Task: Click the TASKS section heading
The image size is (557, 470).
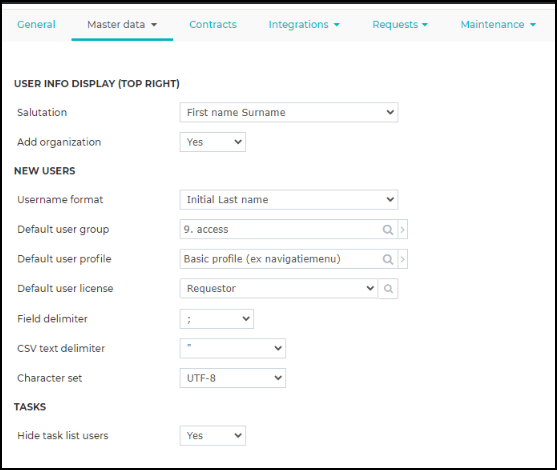Action: (x=30, y=407)
